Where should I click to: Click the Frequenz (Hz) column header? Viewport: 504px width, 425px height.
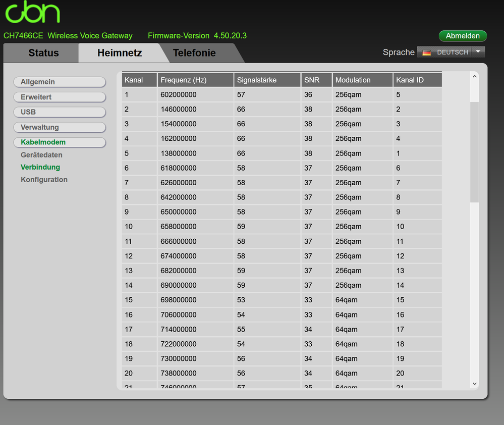[195, 80]
